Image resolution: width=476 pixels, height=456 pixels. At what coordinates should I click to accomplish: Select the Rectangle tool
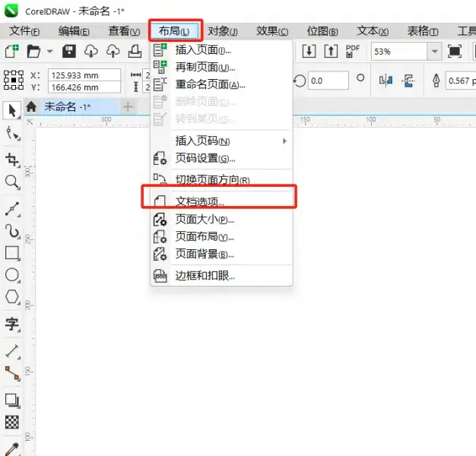point(12,253)
